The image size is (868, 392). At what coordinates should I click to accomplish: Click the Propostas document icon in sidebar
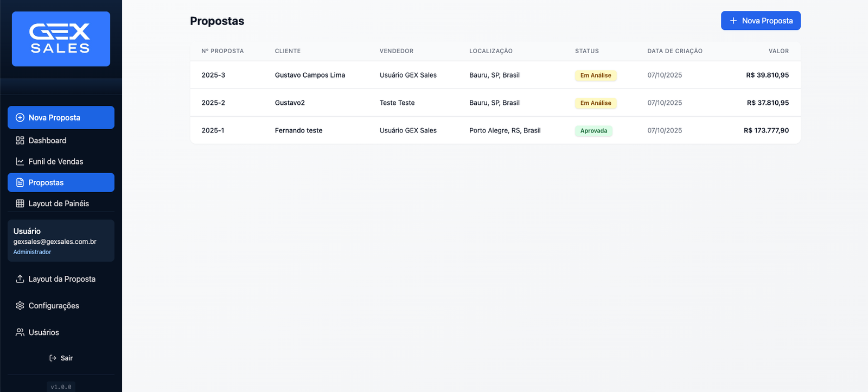tap(20, 182)
